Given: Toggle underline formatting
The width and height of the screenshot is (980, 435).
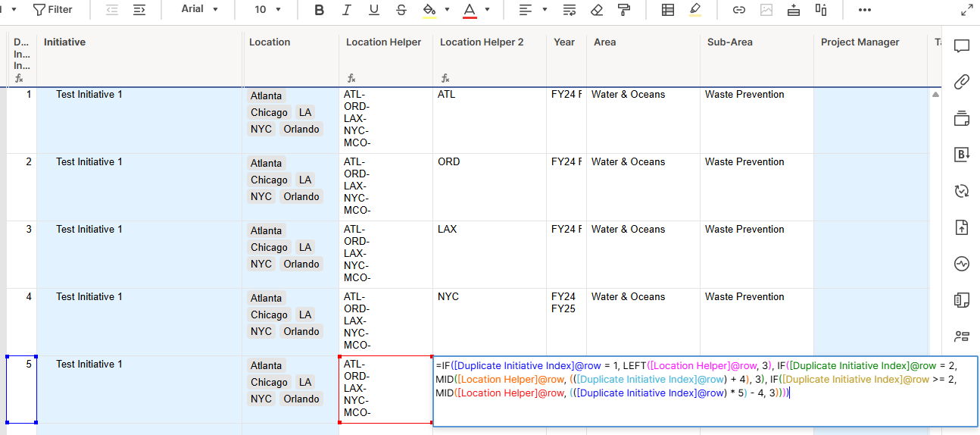Looking at the screenshot, I should (373, 9).
